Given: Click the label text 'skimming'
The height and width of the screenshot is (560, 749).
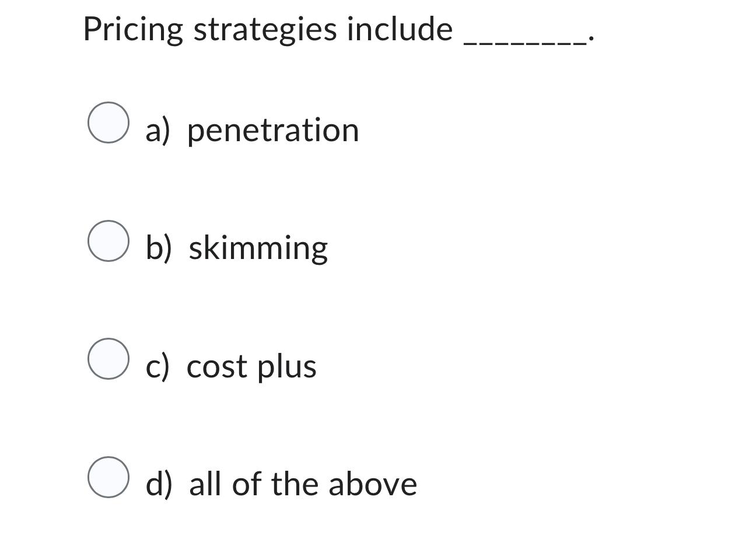Looking at the screenshot, I should coord(257,247).
